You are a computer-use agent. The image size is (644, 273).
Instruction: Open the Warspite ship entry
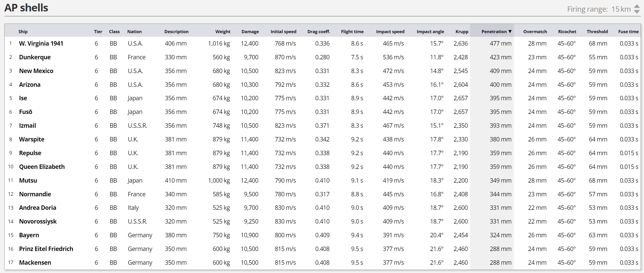[x=32, y=139]
